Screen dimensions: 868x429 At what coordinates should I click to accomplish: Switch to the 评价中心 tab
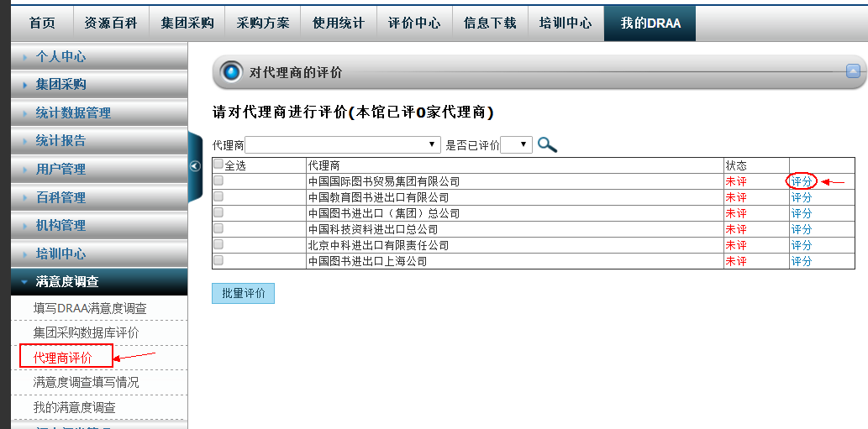pyautogui.click(x=413, y=23)
